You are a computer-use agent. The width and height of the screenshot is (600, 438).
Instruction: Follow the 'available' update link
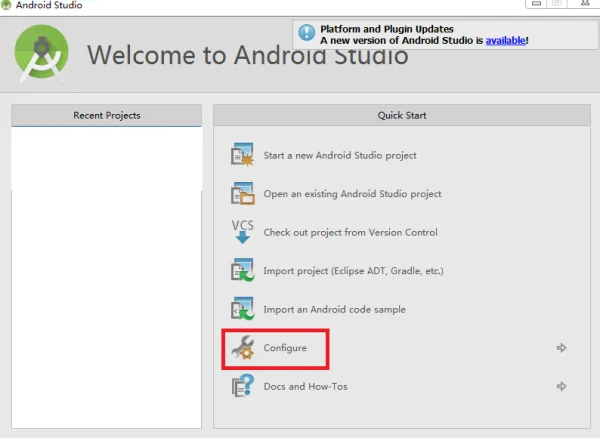point(505,40)
